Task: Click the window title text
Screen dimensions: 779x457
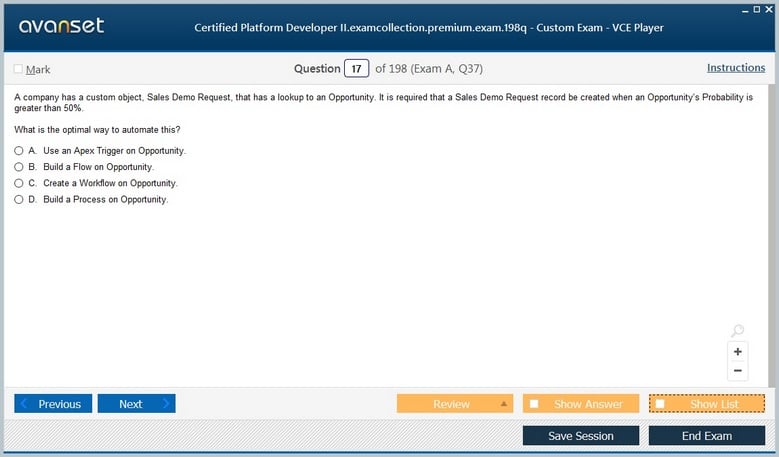Action: [x=429, y=28]
